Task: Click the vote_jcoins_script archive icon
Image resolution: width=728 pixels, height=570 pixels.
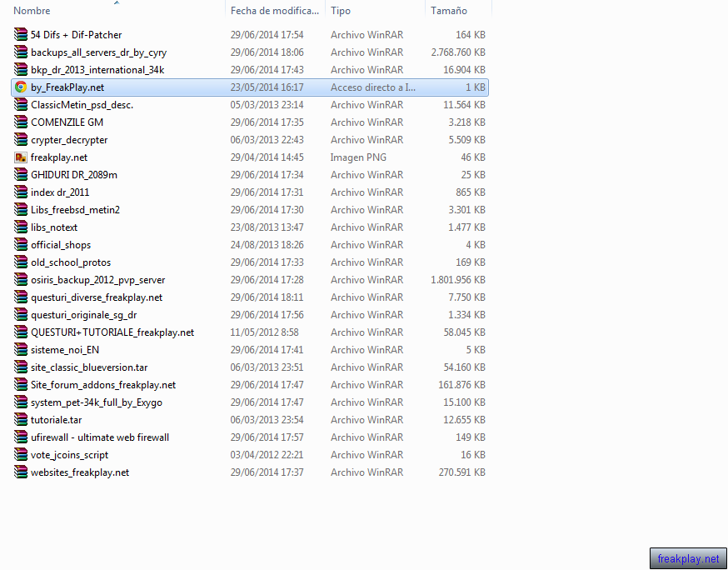Action: coord(21,455)
